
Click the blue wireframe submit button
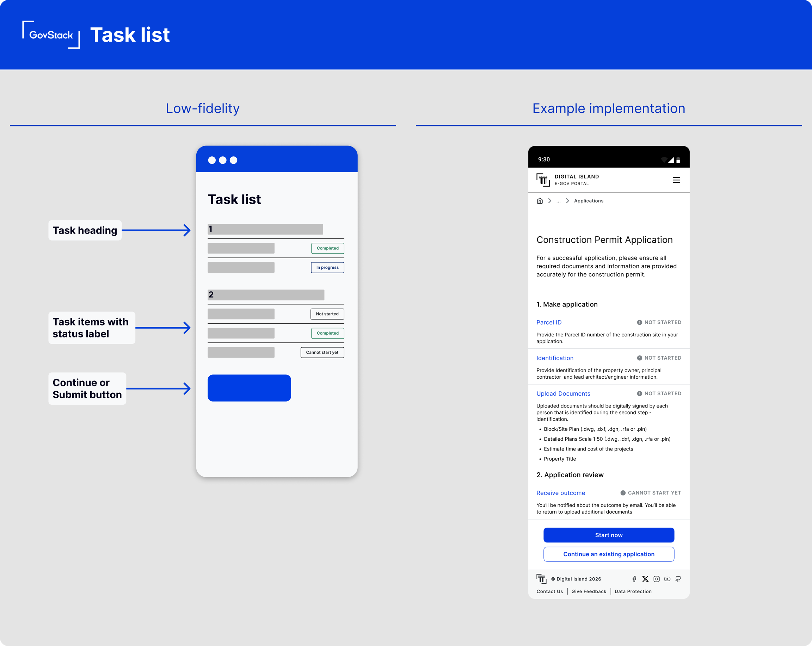(x=249, y=388)
